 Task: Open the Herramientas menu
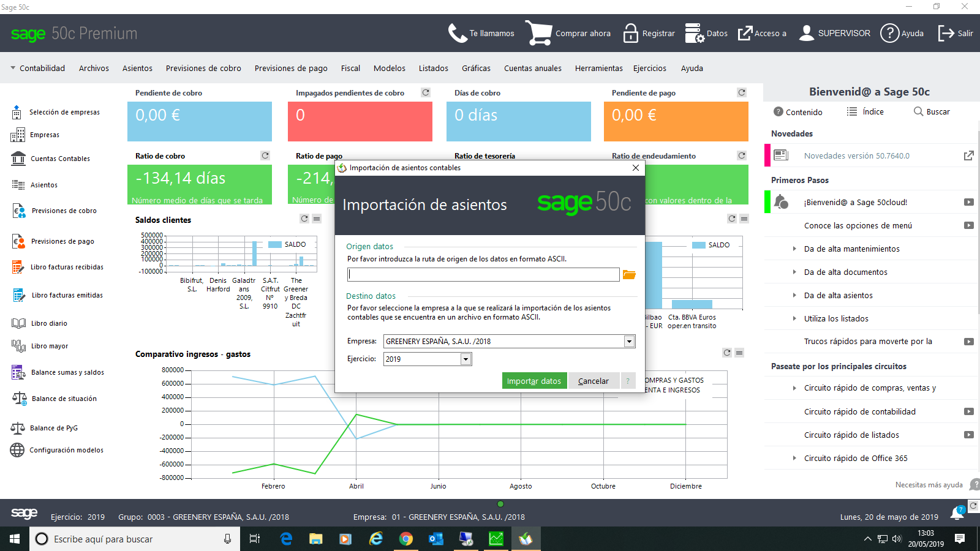pos(598,68)
